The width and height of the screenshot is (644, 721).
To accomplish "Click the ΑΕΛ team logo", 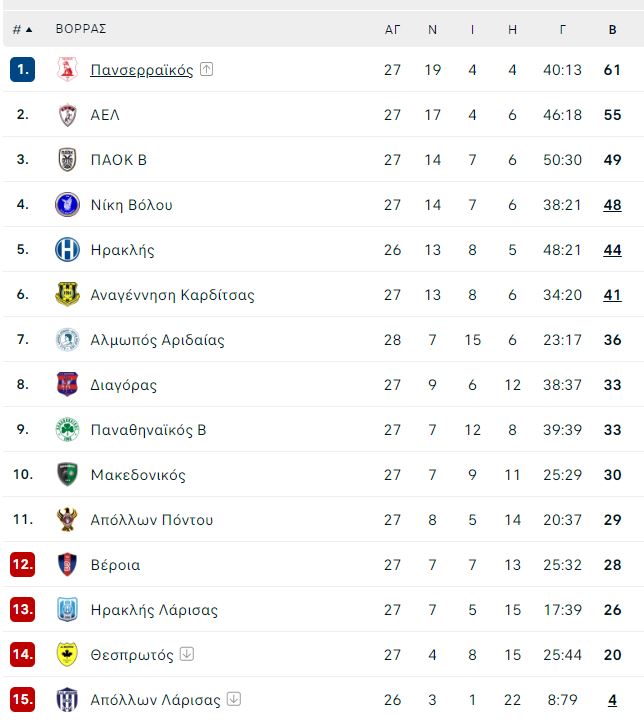I will pyautogui.click(x=67, y=114).
